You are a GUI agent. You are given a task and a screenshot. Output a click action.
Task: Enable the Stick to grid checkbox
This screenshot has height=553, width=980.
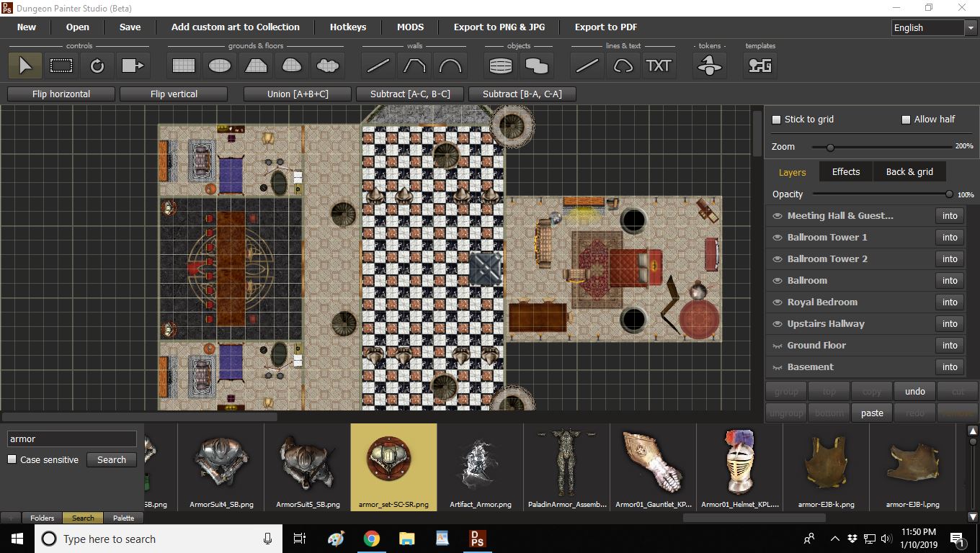pyautogui.click(x=777, y=120)
